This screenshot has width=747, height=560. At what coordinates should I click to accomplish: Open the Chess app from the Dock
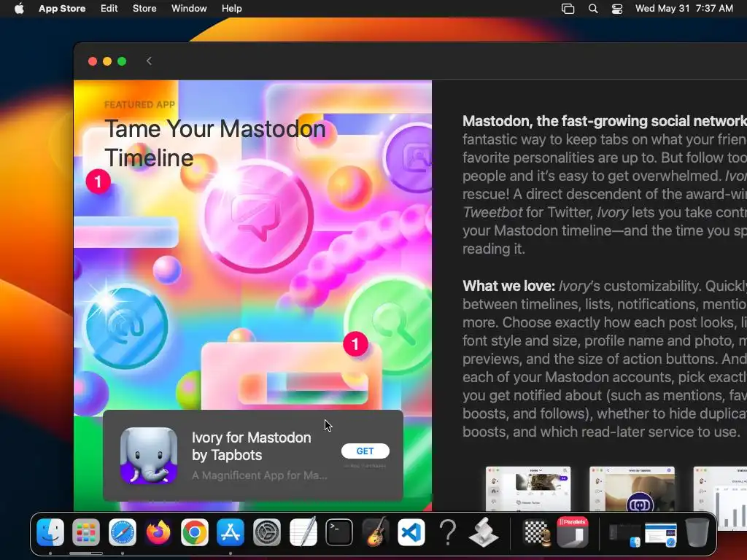click(538, 532)
